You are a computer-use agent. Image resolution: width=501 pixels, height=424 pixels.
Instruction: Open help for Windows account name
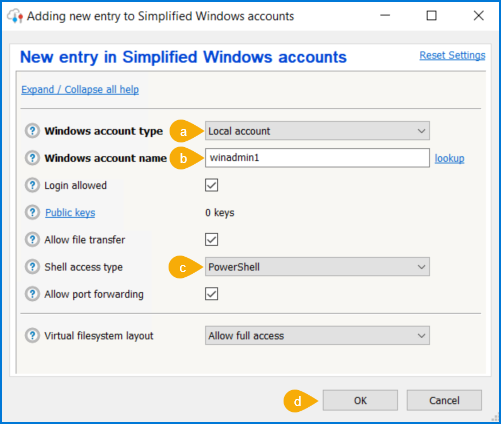(32, 158)
